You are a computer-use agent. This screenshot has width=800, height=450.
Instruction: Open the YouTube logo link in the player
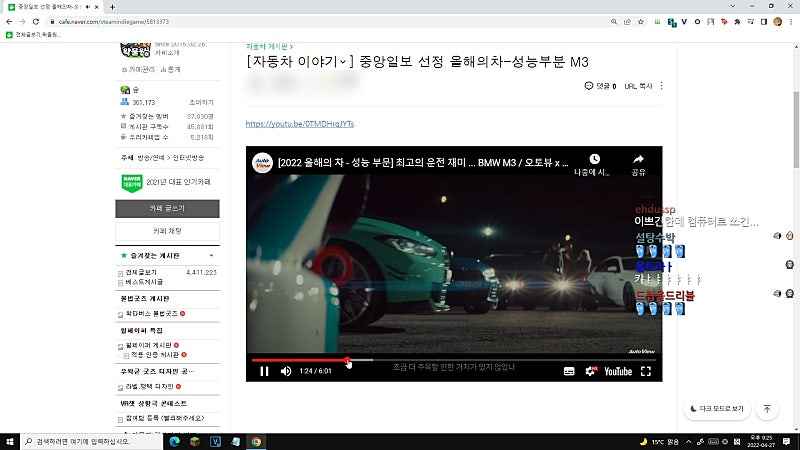618,371
